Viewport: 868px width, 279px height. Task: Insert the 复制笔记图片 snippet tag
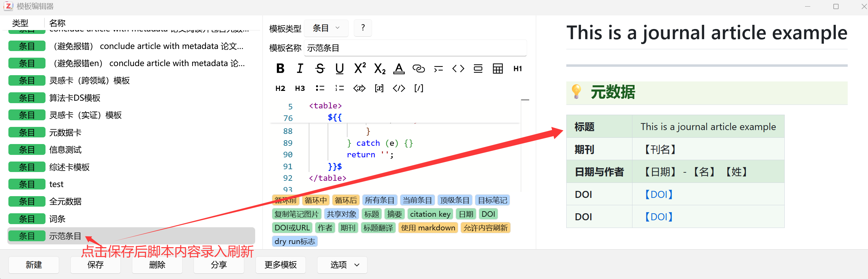[297, 214]
